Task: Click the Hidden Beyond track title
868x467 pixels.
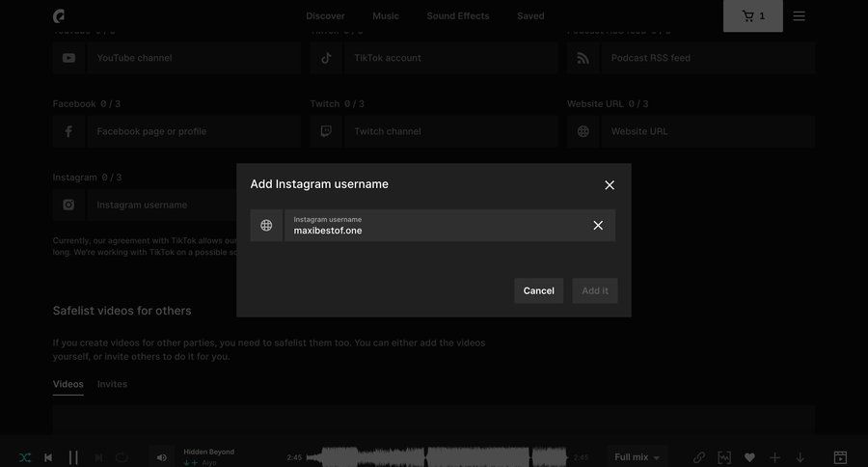Action: 208,452
